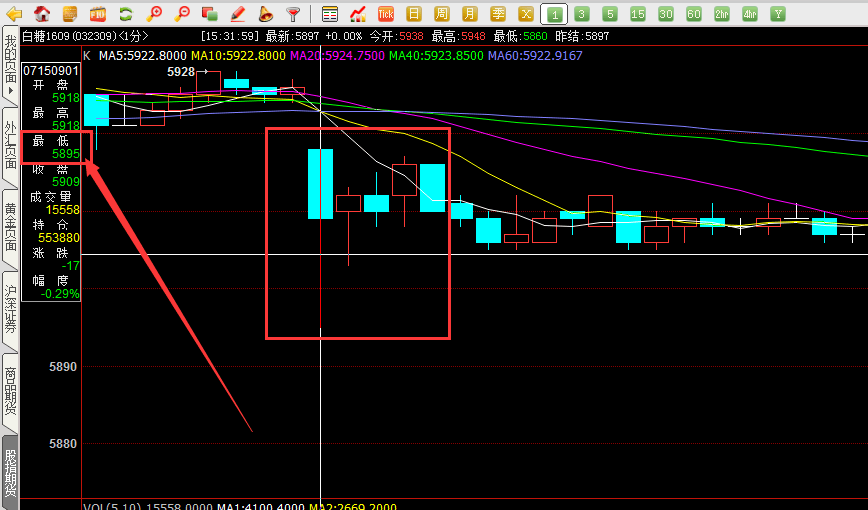Open the Tick chart view
This screenshot has height=510, width=868.
386,14
